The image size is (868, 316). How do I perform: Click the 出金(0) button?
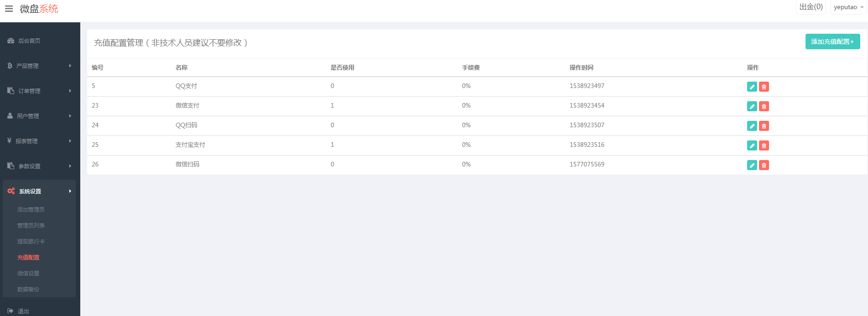click(x=811, y=7)
